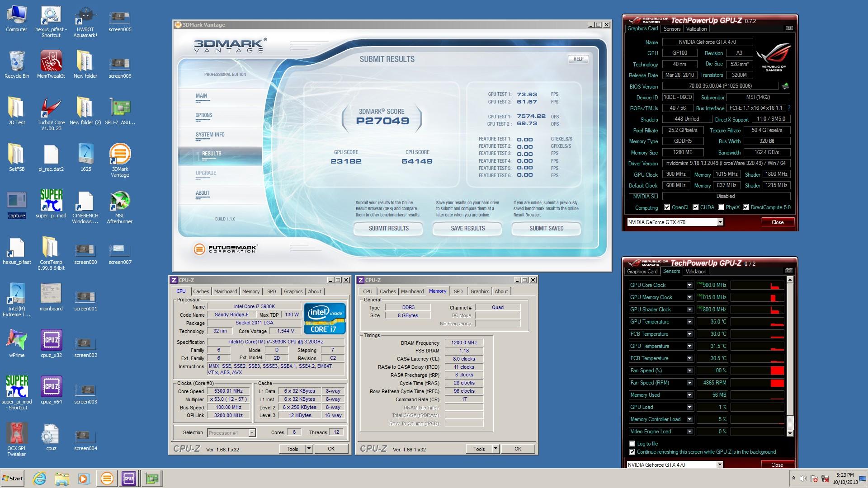Open the 3DMark Vantage desktop shortcut

click(120, 160)
